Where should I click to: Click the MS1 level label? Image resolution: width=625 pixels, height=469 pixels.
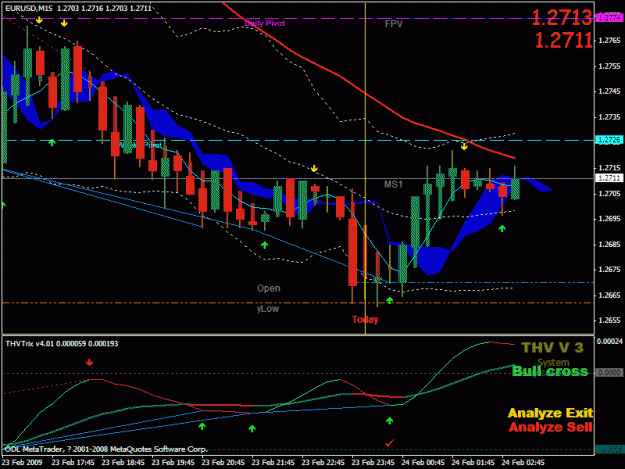393,184
